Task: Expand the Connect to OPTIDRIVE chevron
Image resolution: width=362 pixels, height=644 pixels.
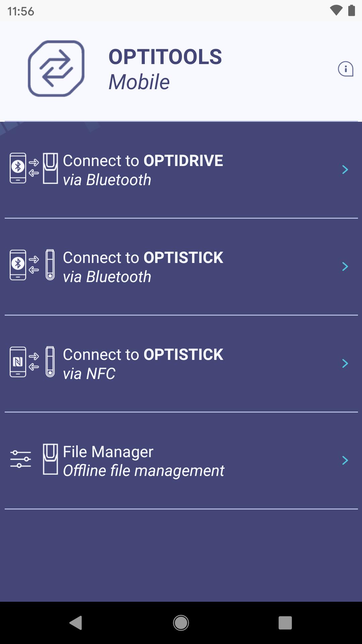Action: pyautogui.click(x=345, y=170)
